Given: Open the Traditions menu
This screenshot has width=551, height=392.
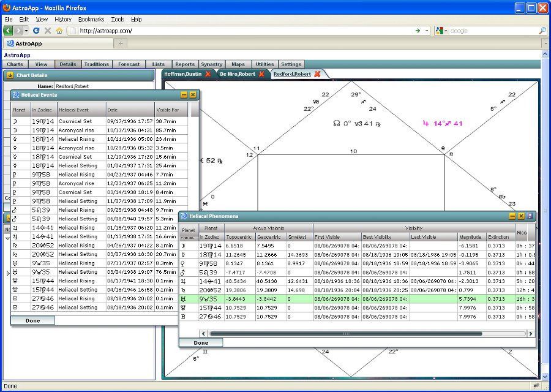Looking at the screenshot, I should pos(97,64).
